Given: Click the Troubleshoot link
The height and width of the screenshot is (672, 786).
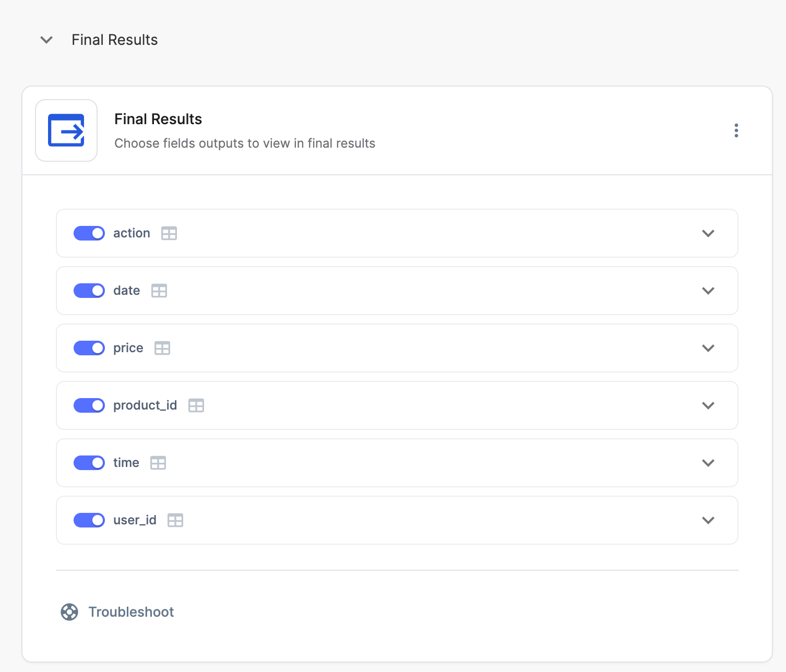Looking at the screenshot, I should tap(131, 611).
